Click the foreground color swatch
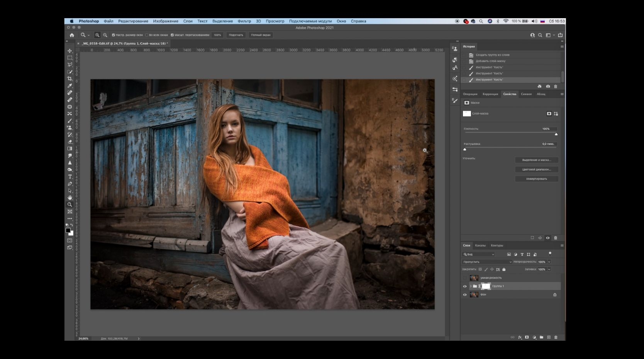Screen dimensions: 644x359 pyautogui.click(x=68, y=230)
